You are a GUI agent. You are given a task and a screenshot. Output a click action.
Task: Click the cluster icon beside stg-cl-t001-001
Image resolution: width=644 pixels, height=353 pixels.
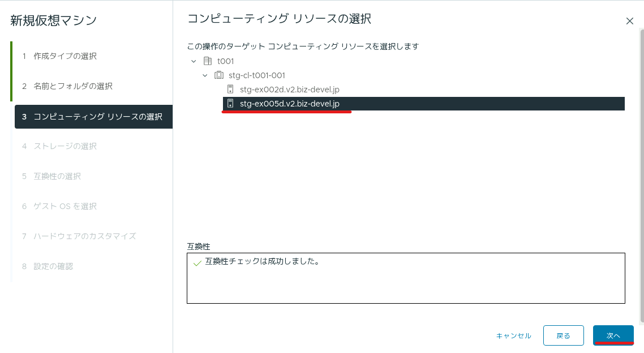click(x=219, y=75)
